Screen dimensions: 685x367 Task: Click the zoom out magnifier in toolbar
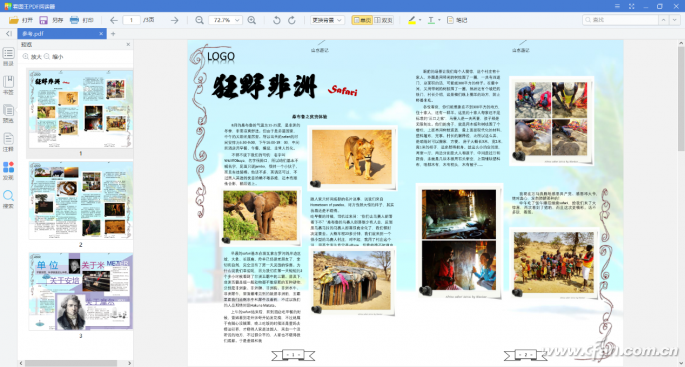[199, 20]
